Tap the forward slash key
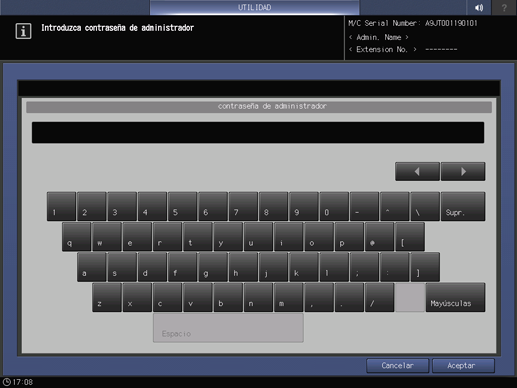The width and height of the screenshot is (517, 388). coord(380,297)
